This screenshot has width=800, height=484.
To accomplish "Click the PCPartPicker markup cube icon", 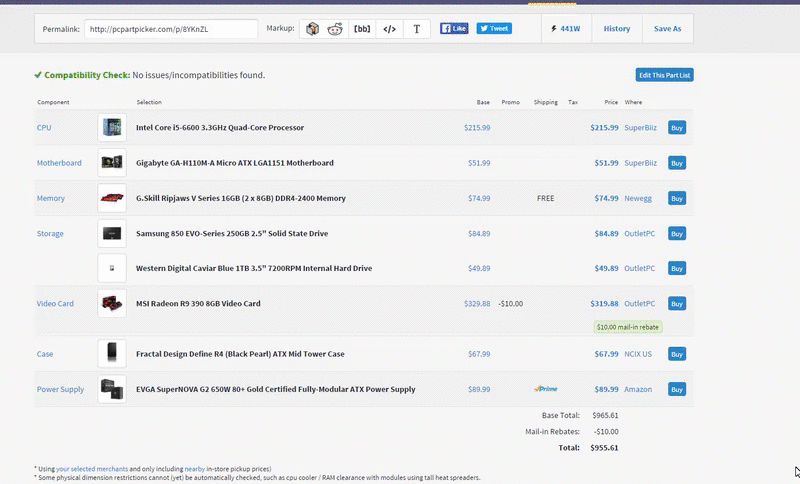I will point(312,29).
